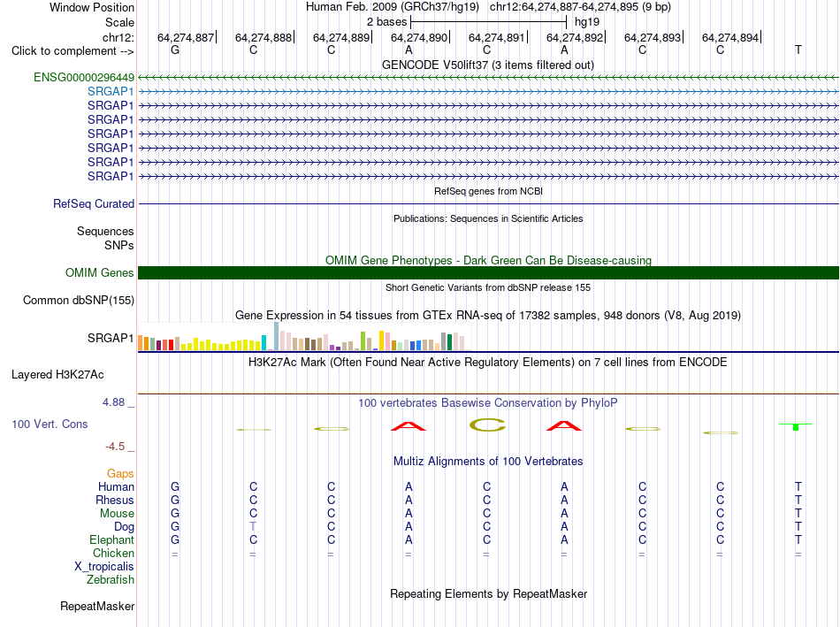
Task: Open the 100 Vert. Cons track settings
Action: coord(50,424)
